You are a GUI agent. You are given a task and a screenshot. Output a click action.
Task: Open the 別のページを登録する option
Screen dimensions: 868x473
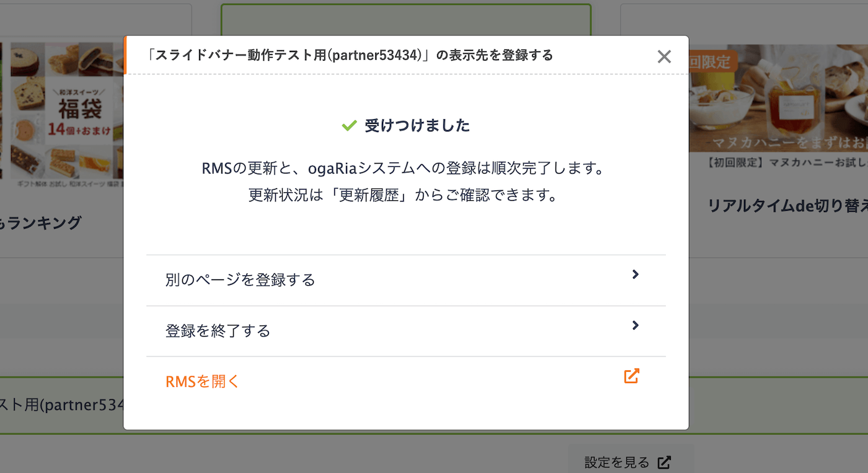tap(406, 280)
